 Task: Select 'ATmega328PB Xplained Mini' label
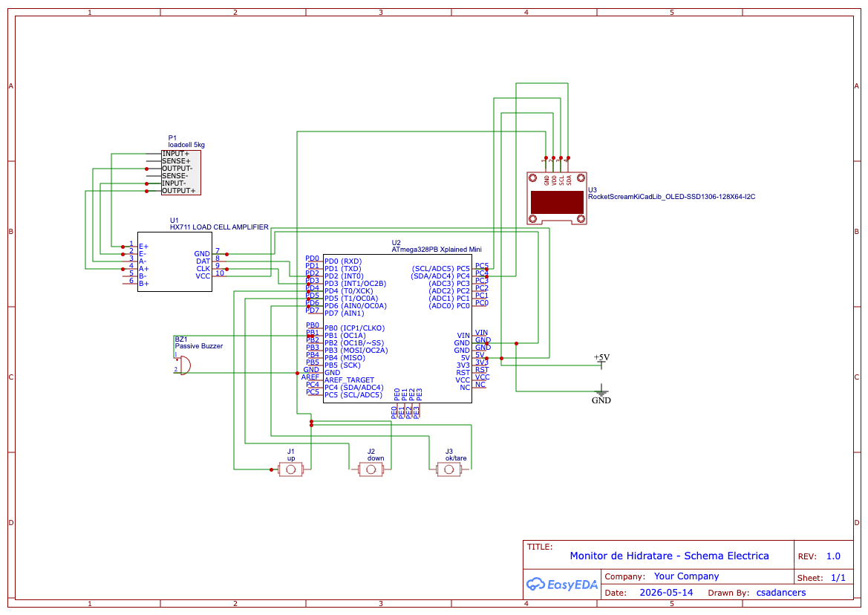point(437,250)
